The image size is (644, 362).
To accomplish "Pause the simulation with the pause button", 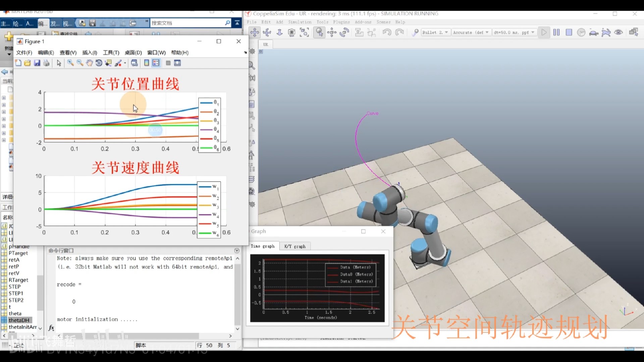I will [556, 32].
